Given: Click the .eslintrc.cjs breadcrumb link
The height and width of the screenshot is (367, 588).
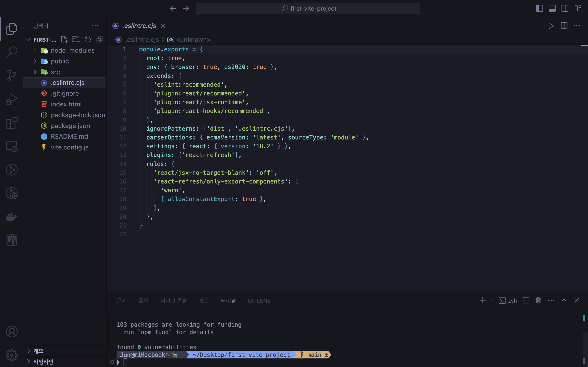Looking at the screenshot, I should point(142,40).
